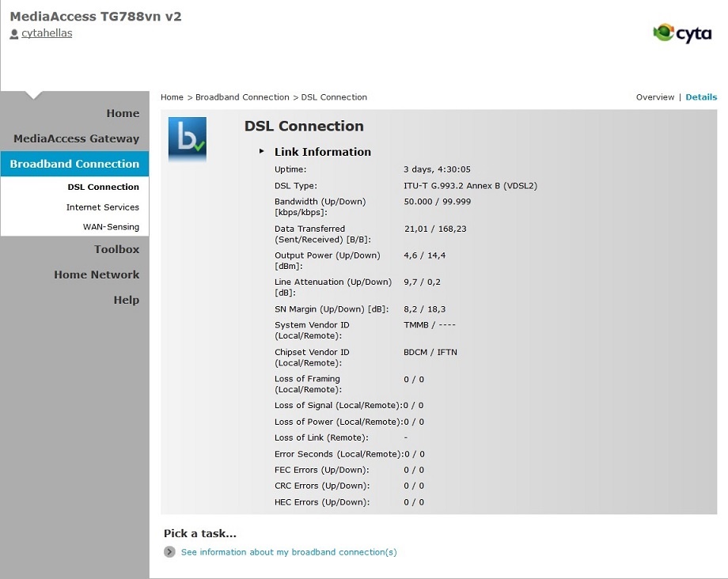
Task: Go to Broadband Connection in the breadcrumb
Action: click(242, 97)
